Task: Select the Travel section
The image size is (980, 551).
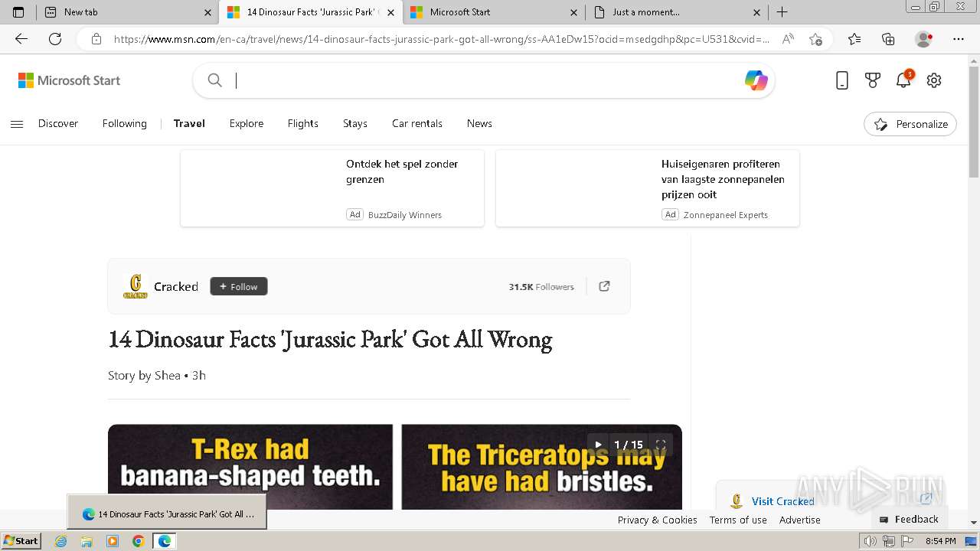Action: 189,123
